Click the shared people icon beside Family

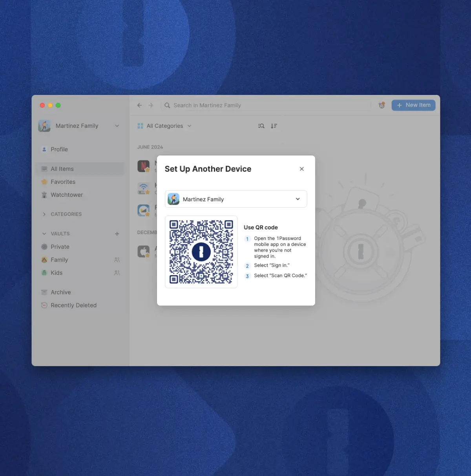pos(117,260)
